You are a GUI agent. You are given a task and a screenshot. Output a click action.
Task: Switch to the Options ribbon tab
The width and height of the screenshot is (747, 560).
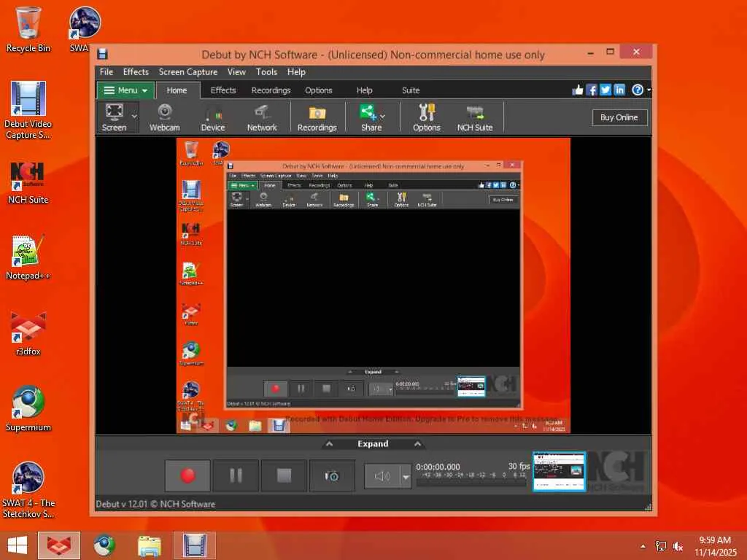[318, 90]
